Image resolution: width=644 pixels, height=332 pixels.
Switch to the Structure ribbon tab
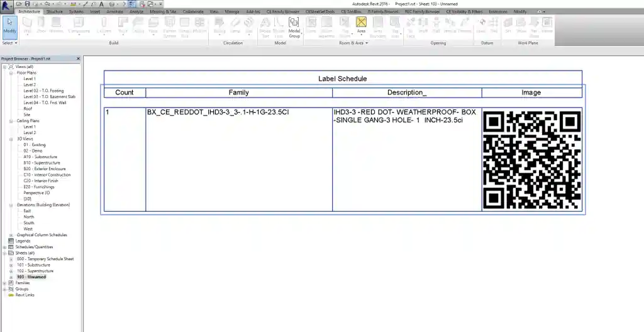[55, 12]
